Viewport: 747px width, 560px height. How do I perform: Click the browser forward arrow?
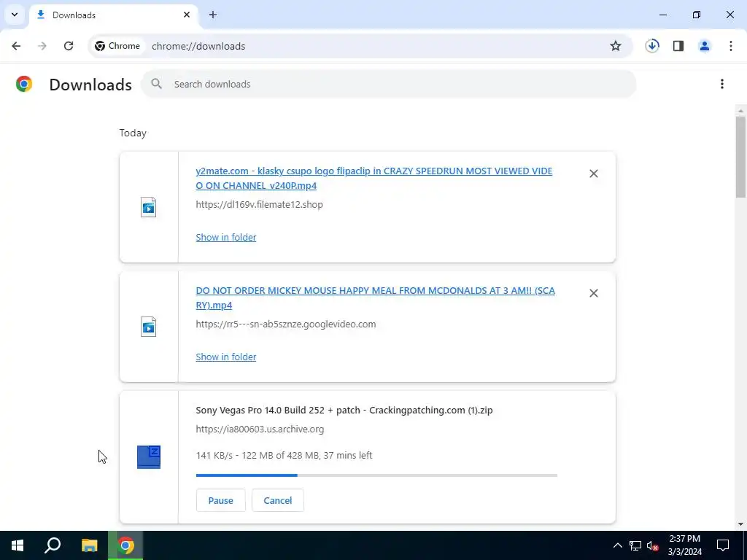(42, 46)
